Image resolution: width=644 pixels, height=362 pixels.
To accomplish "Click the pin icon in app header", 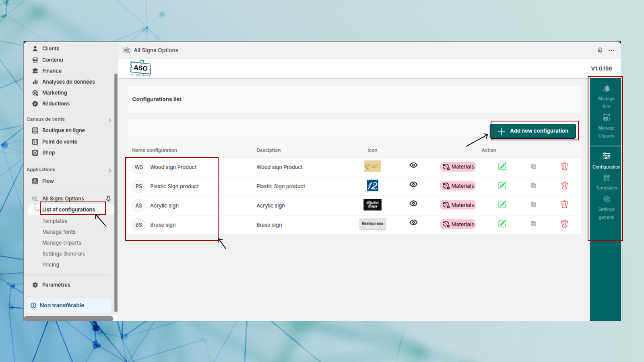I will click(x=600, y=50).
